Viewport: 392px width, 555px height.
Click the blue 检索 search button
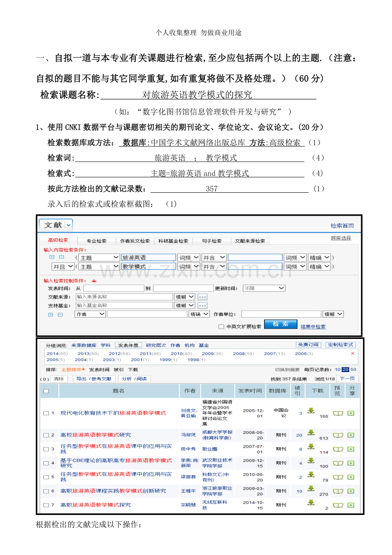pyautogui.click(x=280, y=324)
